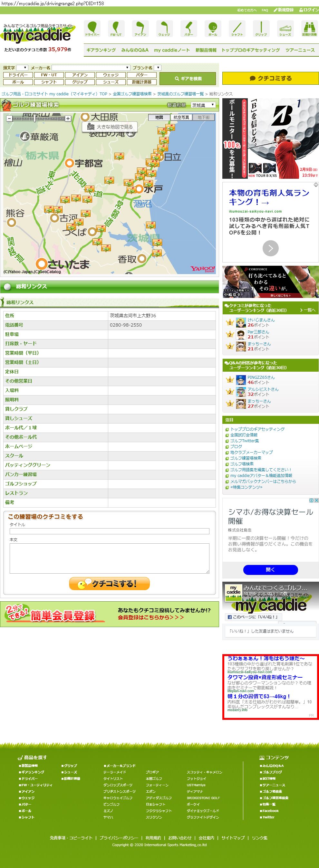
Task: Open the 頭文字 dropdown
Action: click(x=22, y=68)
